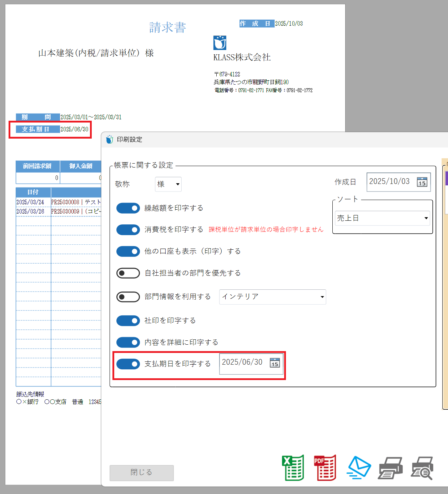Click the 作成日 date input field
Image resolution: width=448 pixels, height=494 pixels.
click(x=390, y=182)
